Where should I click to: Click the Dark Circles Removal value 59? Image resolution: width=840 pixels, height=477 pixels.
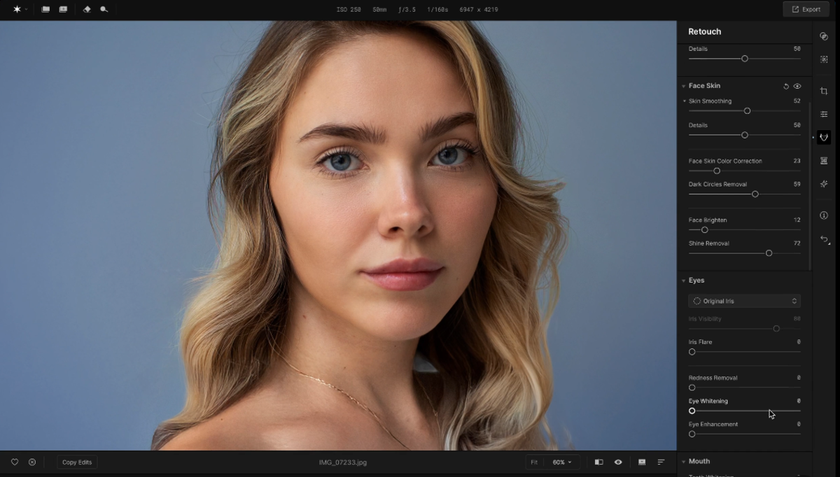tap(797, 184)
